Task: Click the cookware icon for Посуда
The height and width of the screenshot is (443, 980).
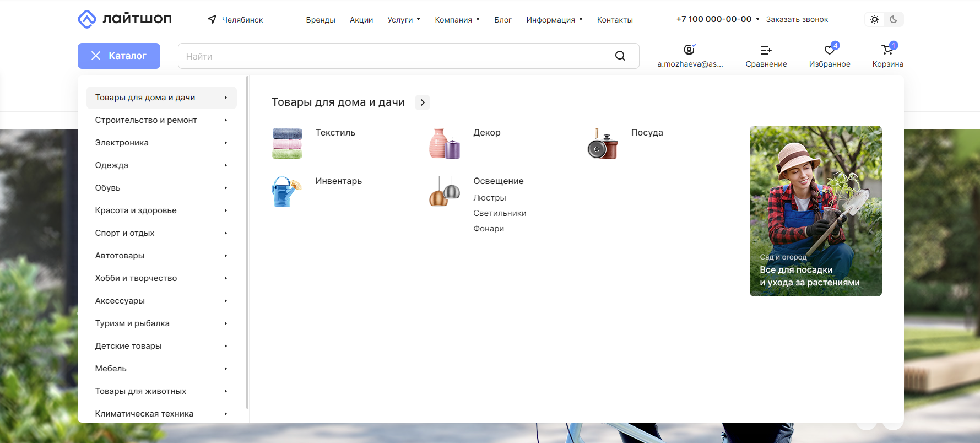Action: [x=603, y=143]
